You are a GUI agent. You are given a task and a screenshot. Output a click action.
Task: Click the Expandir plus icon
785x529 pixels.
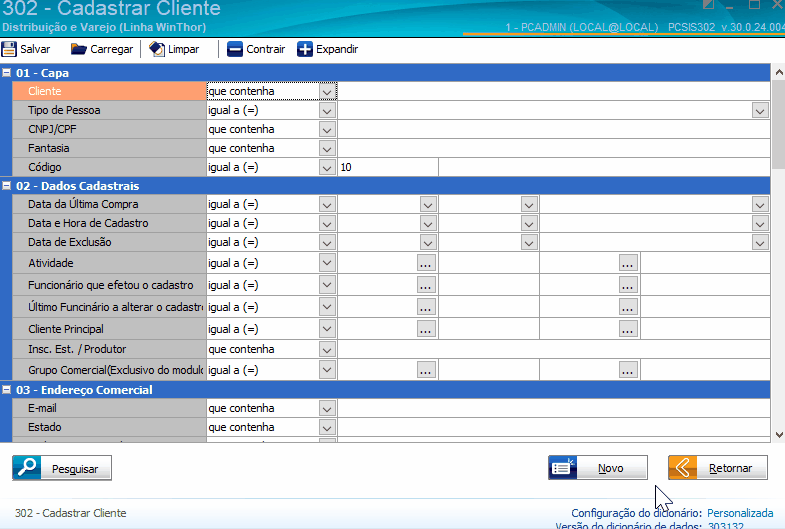point(305,49)
